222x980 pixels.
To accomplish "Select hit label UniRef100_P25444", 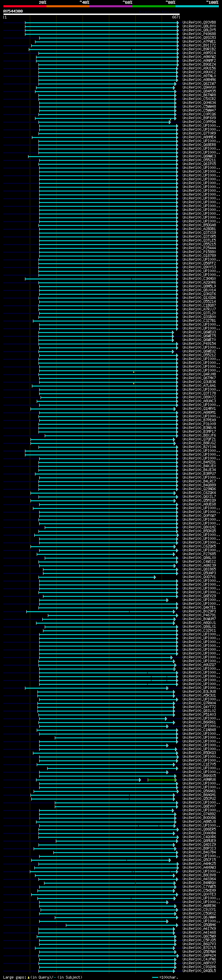I will click(x=199, y=248).
